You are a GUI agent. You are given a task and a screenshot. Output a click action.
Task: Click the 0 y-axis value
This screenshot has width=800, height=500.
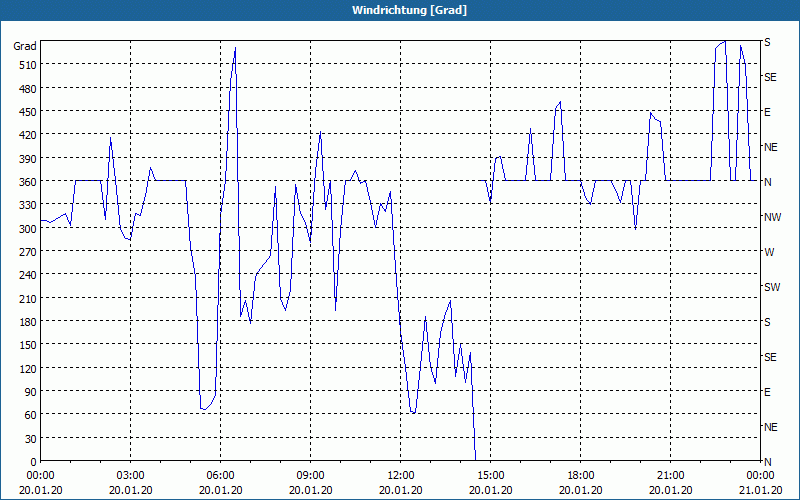[x=34, y=462]
